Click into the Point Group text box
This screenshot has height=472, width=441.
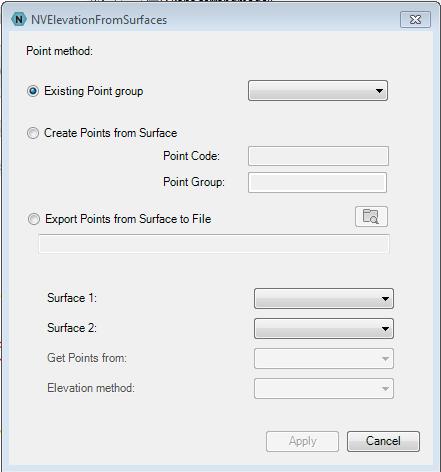pos(317,182)
